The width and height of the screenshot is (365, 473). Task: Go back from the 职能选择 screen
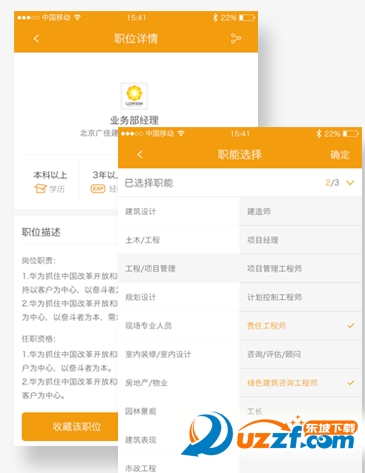(140, 154)
